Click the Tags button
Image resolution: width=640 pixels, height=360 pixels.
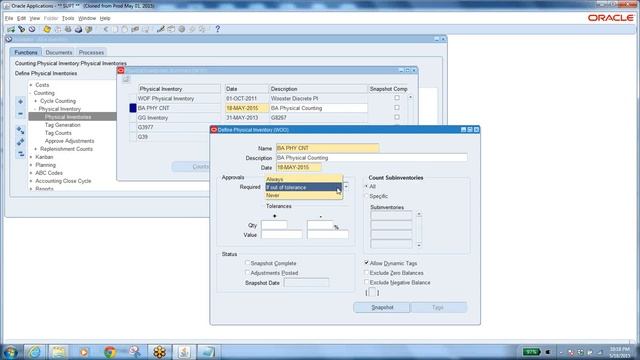click(438, 307)
